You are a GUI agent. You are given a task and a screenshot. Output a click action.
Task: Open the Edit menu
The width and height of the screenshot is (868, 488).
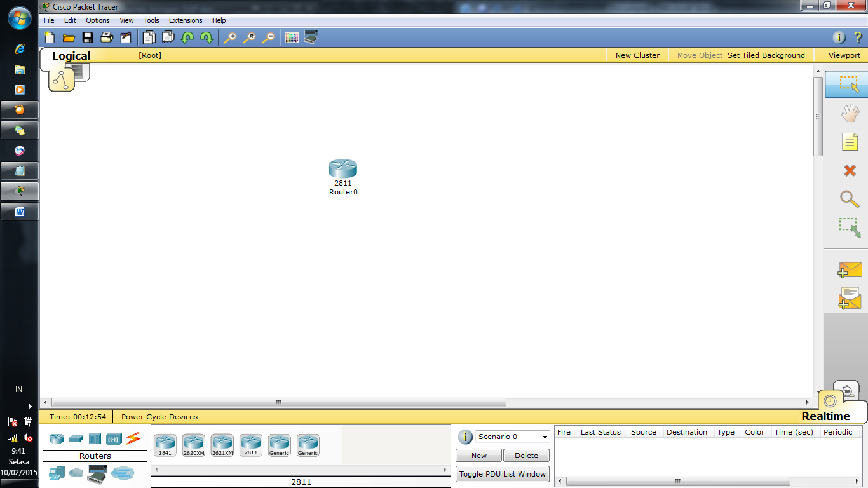click(70, 20)
